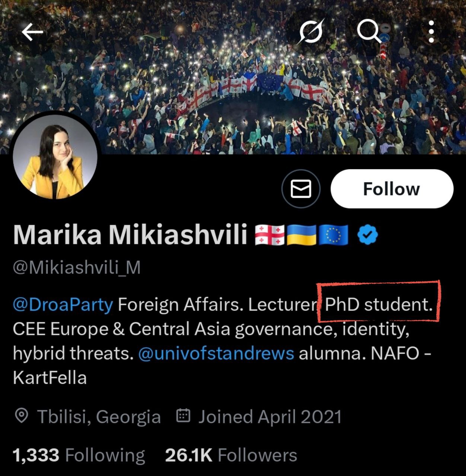466x476 pixels.
Task: Click the calendar icon beside Joined
Action: point(183,416)
